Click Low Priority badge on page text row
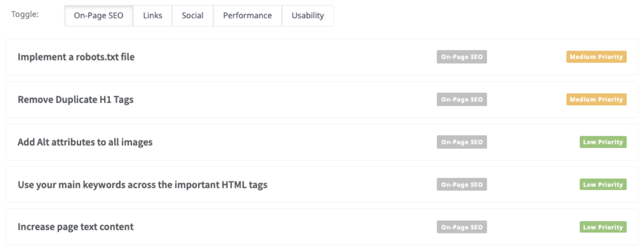This screenshot has width=644, height=251. (603, 227)
